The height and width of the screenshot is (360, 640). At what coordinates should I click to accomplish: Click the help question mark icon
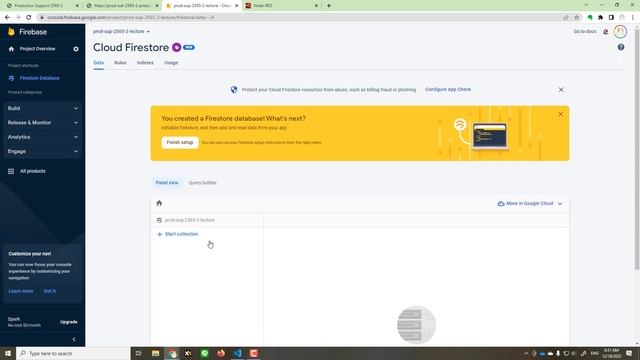[x=621, y=47]
